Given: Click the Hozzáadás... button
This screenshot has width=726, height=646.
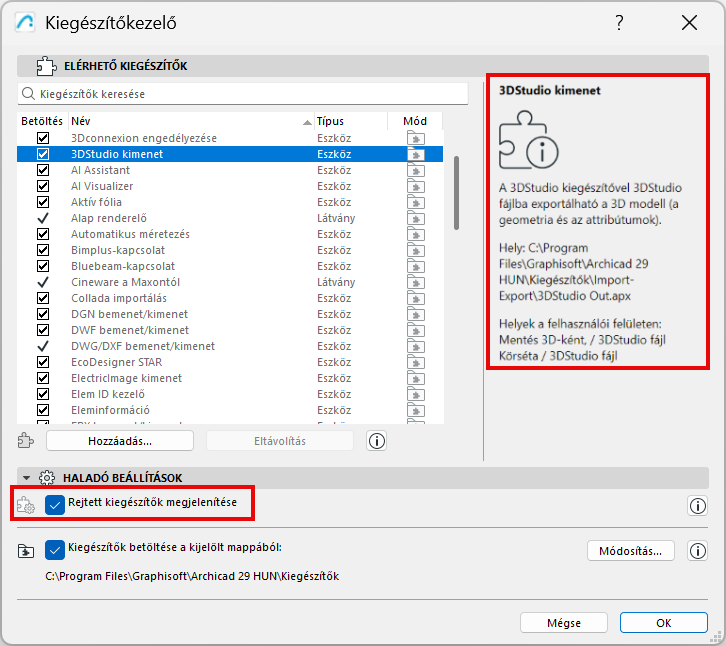Looking at the screenshot, I should point(120,441).
